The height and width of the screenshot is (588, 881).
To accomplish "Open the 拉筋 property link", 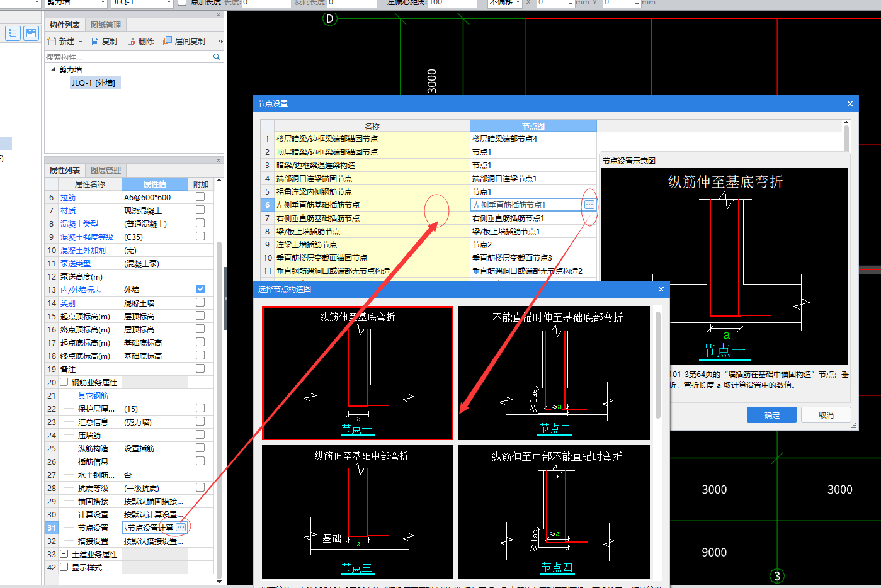I will 68,197.
